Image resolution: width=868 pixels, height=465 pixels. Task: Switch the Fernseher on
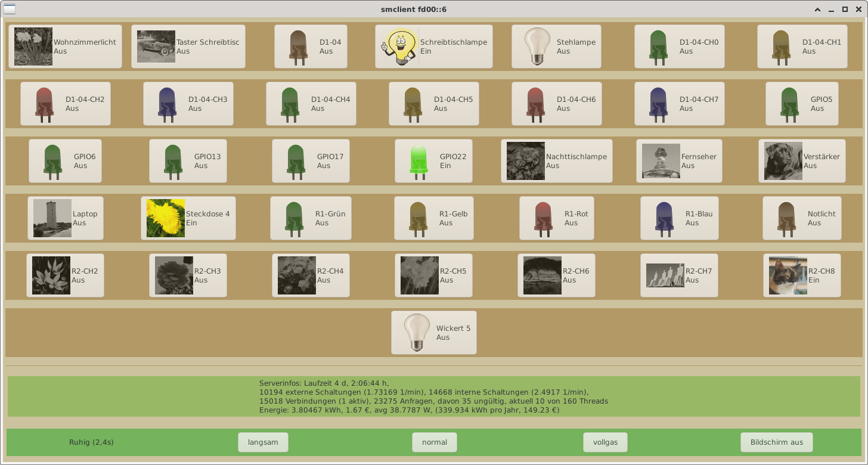679,161
